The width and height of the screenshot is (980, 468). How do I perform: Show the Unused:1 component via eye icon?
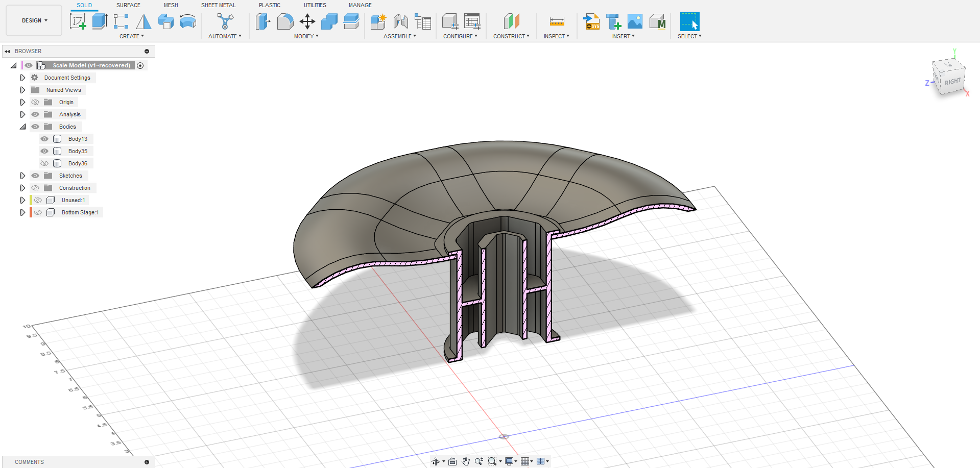[38, 200]
